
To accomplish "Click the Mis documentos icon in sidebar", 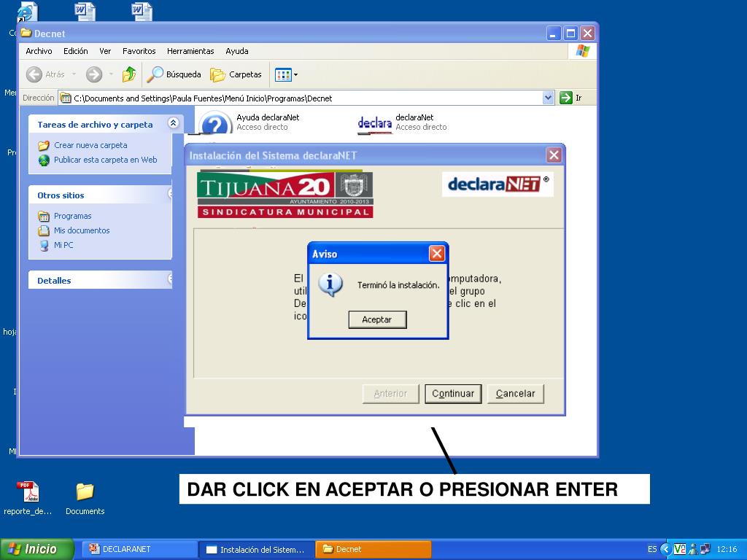I will coord(44,230).
